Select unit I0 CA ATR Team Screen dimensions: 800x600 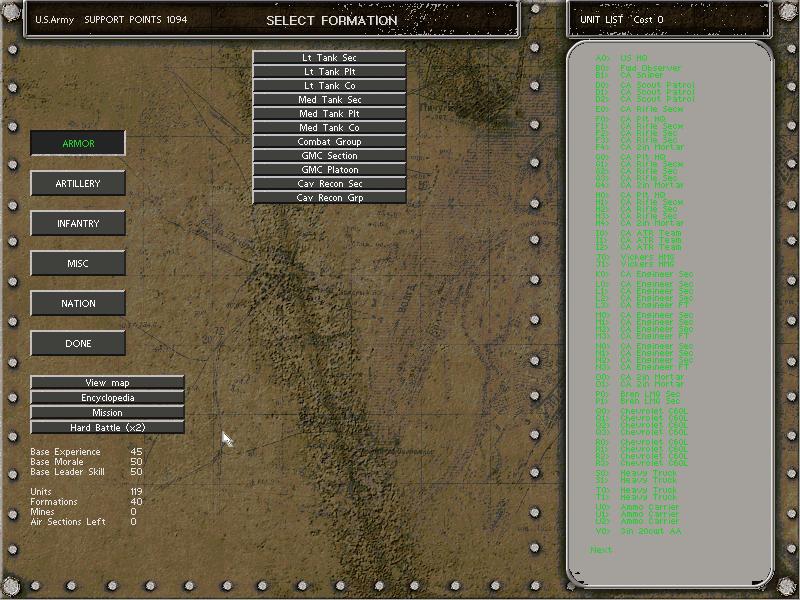coord(638,233)
